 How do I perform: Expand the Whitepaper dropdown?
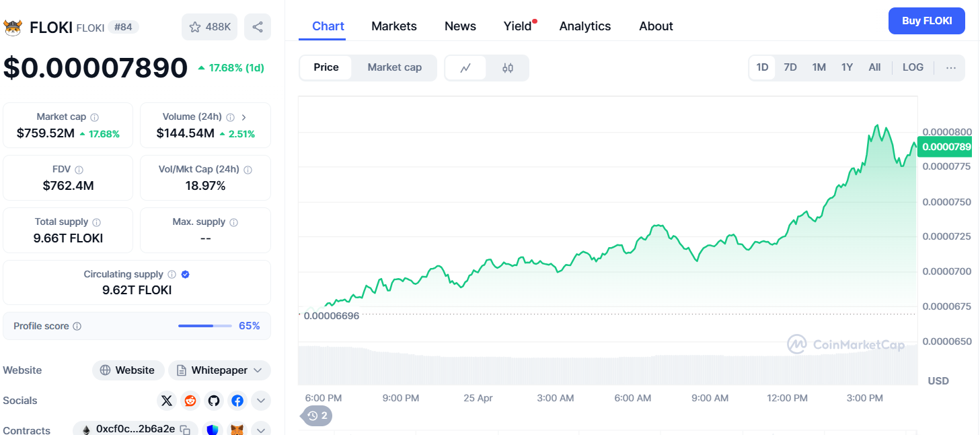coord(219,370)
